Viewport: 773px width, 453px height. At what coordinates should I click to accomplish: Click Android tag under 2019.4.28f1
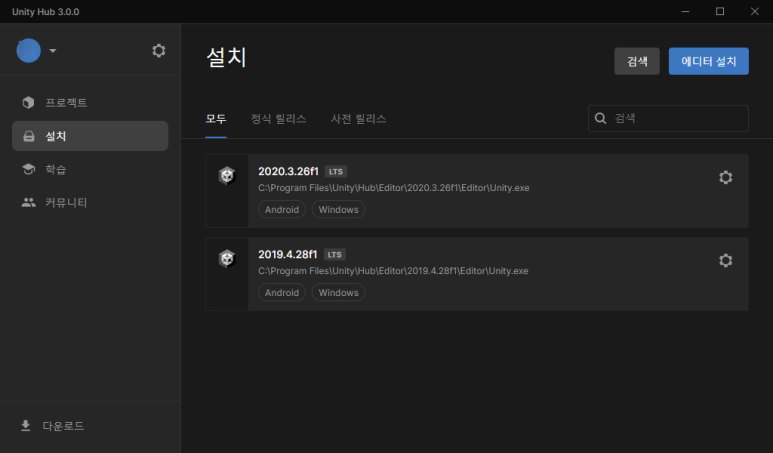[x=282, y=292]
